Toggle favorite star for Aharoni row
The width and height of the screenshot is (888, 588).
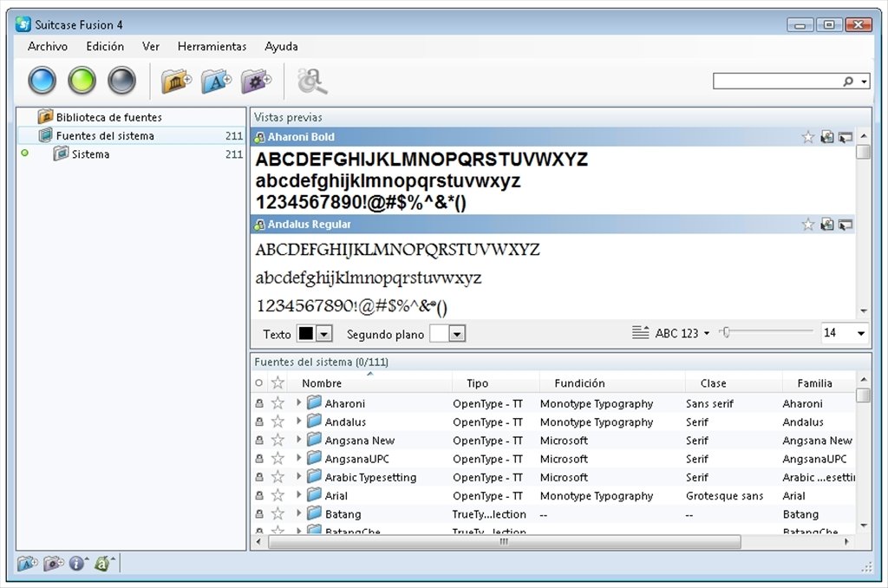(x=277, y=403)
